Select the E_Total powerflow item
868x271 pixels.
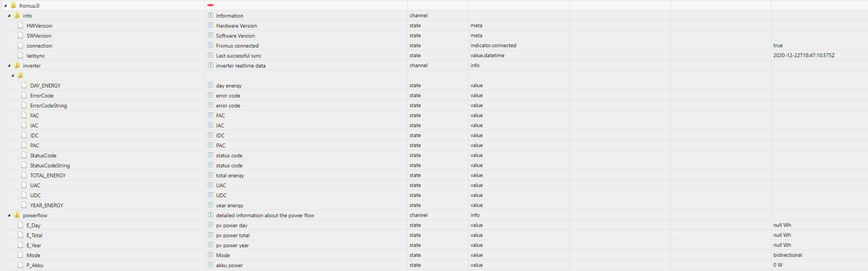click(35, 235)
